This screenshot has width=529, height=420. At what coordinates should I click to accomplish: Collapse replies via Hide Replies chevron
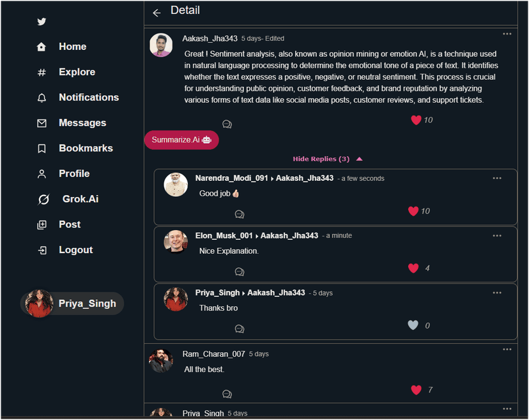pos(359,159)
